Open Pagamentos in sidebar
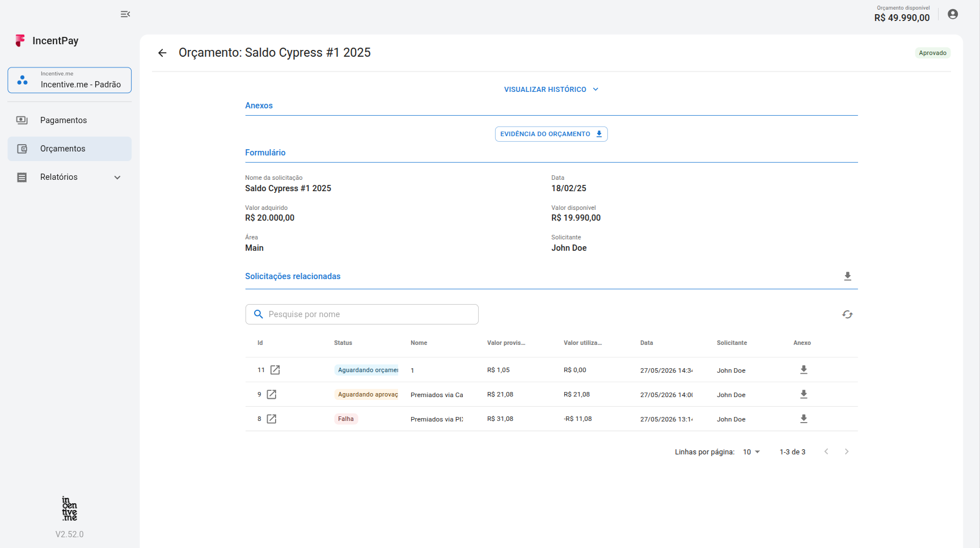Viewport: 980px width, 548px height. coord(69,120)
